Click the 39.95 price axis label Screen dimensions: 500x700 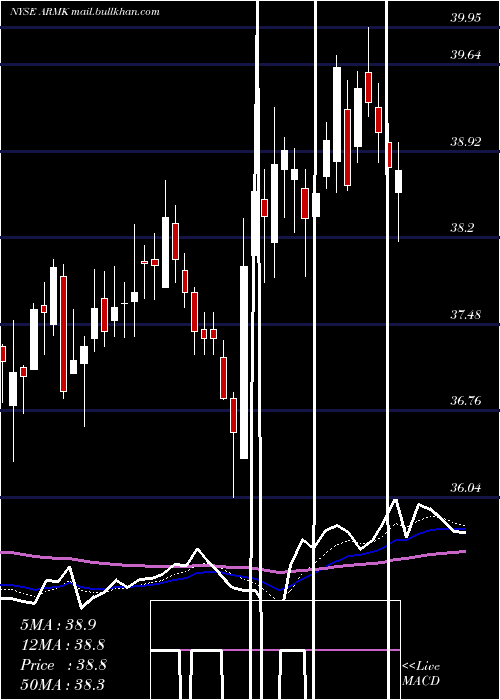pos(465,17)
